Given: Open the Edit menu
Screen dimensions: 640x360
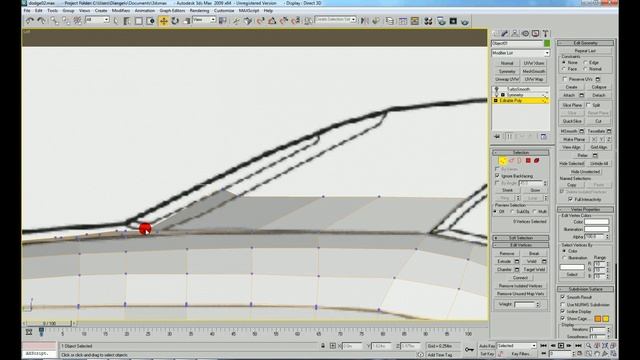Looking at the screenshot, I should click(39, 11).
